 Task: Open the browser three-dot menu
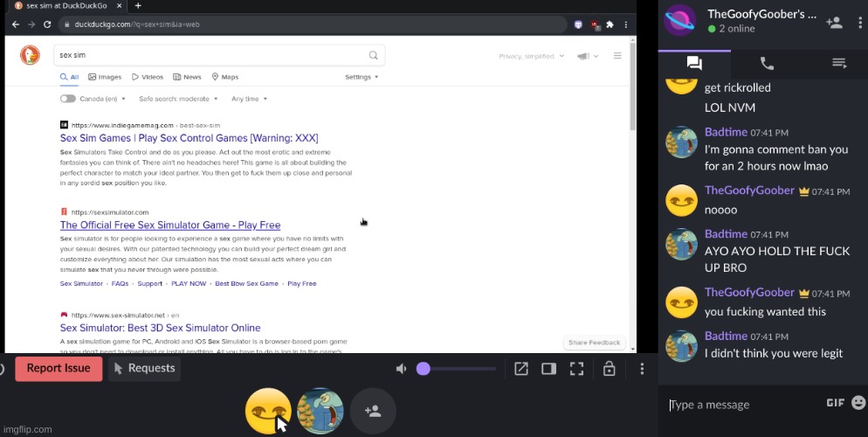625,24
